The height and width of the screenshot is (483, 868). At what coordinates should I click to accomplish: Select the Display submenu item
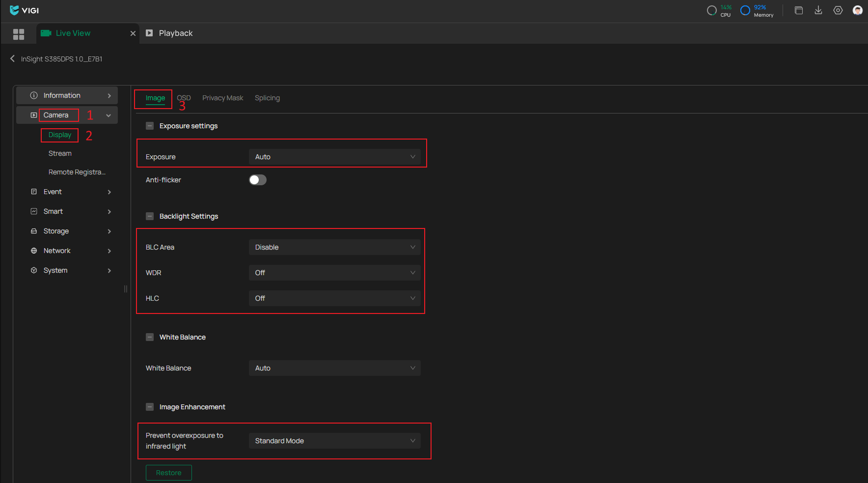point(60,135)
